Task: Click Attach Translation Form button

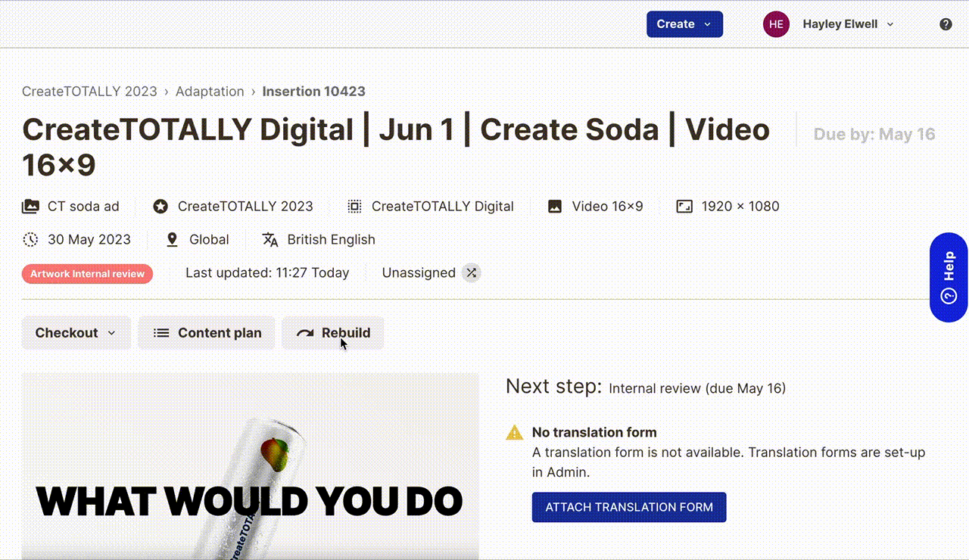Action: point(629,507)
